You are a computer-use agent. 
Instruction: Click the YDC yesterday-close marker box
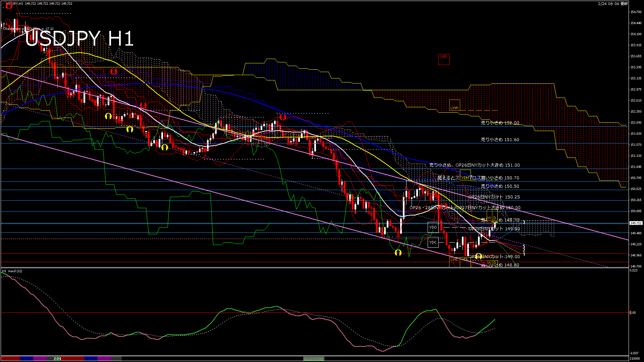click(x=433, y=242)
